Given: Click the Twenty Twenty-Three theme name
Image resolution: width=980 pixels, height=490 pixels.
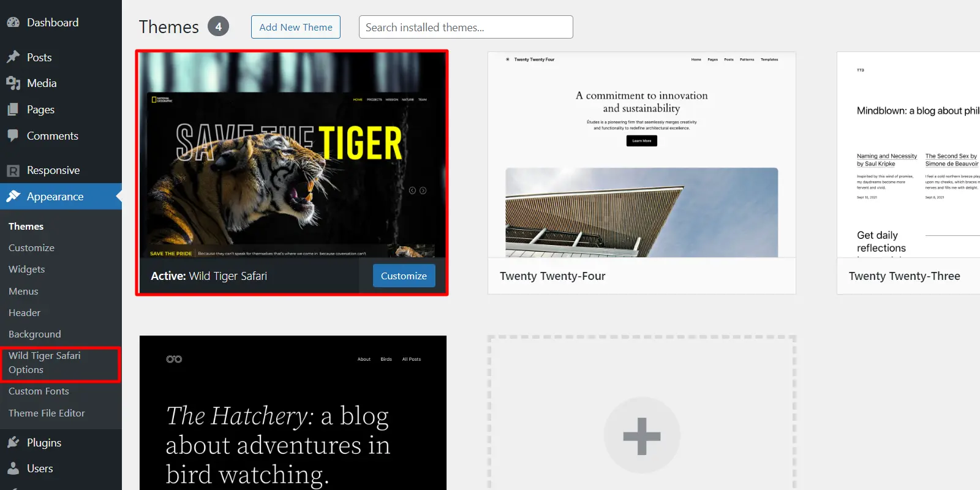Looking at the screenshot, I should click(x=904, y=276).
